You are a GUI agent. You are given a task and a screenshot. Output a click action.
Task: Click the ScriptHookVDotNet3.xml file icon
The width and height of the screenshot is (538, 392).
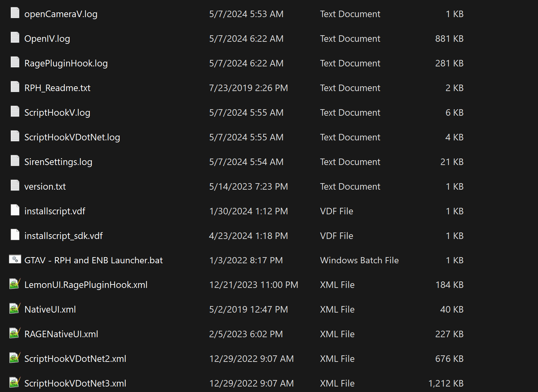(x=14, y=383)
